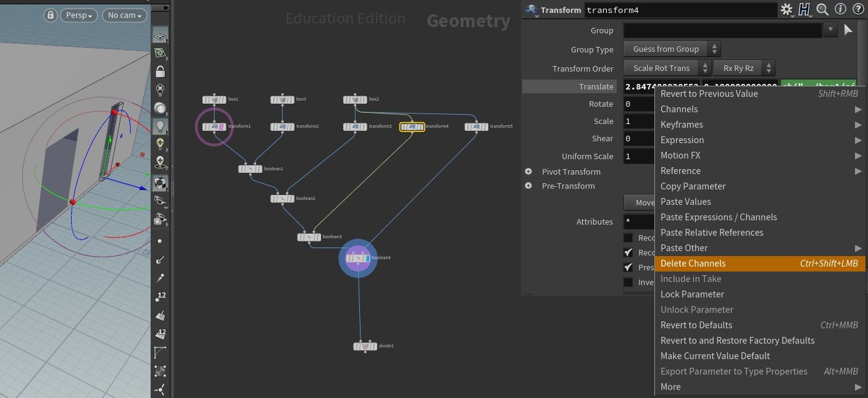
Task: Click the bright light bulb icon in left toolbar
Action: tap(161, 128)
